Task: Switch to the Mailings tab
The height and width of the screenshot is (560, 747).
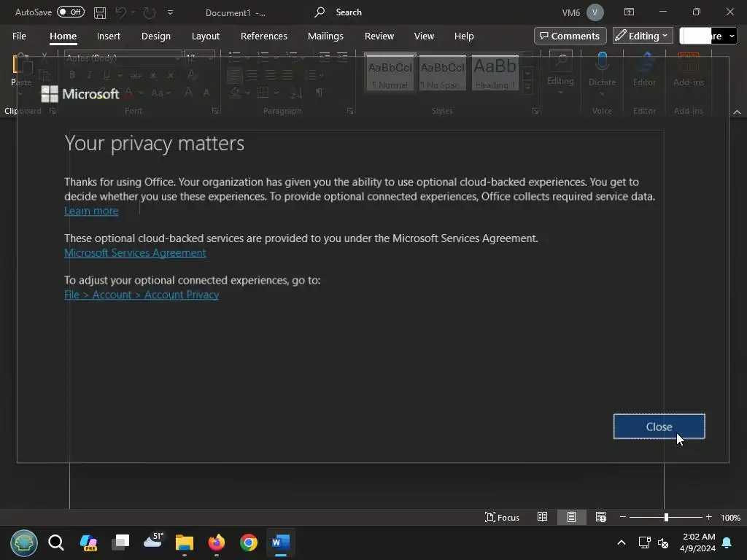Action: coord(325,36)
